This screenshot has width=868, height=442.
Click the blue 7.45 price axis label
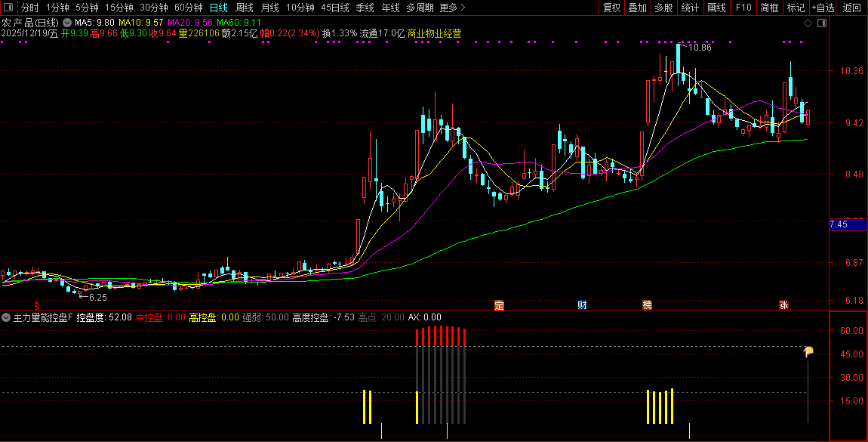coord(848,224)
